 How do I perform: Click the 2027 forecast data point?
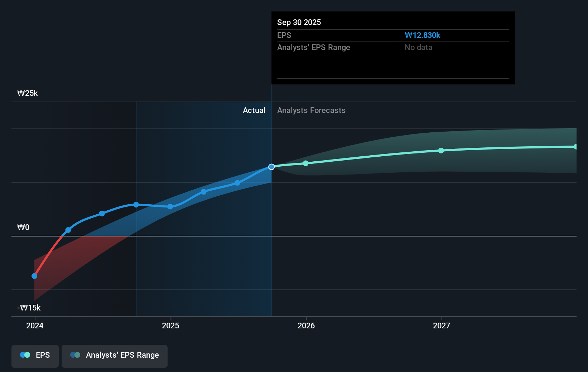[441, 151]
